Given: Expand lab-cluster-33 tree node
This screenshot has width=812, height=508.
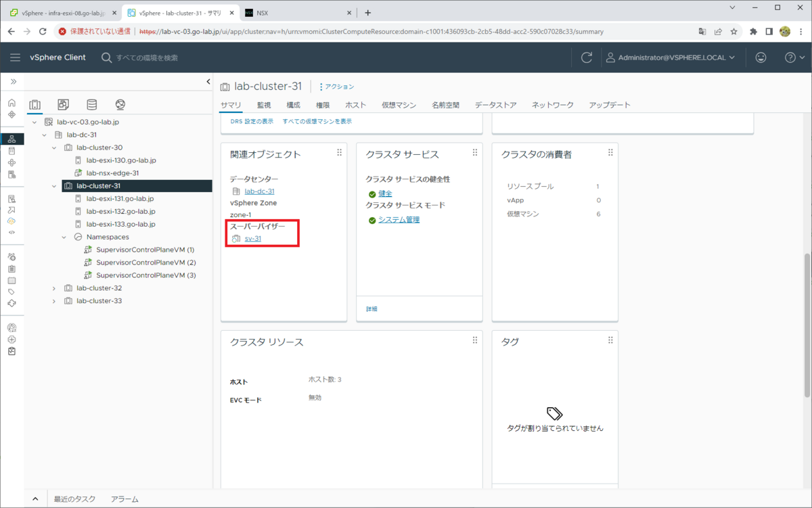Looking at the screenshot, I should pyautogui.click(x=54, y=301).
